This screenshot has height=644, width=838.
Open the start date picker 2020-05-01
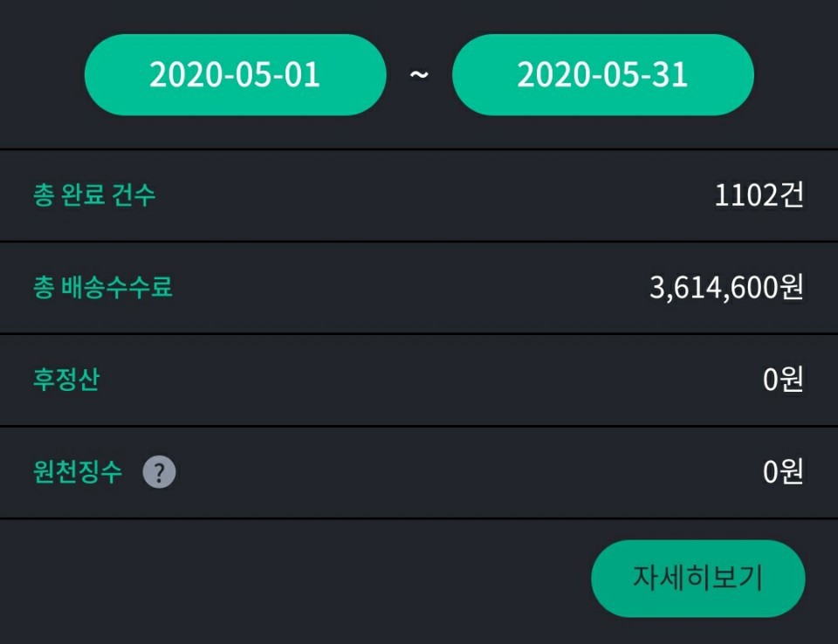point(235,75)
